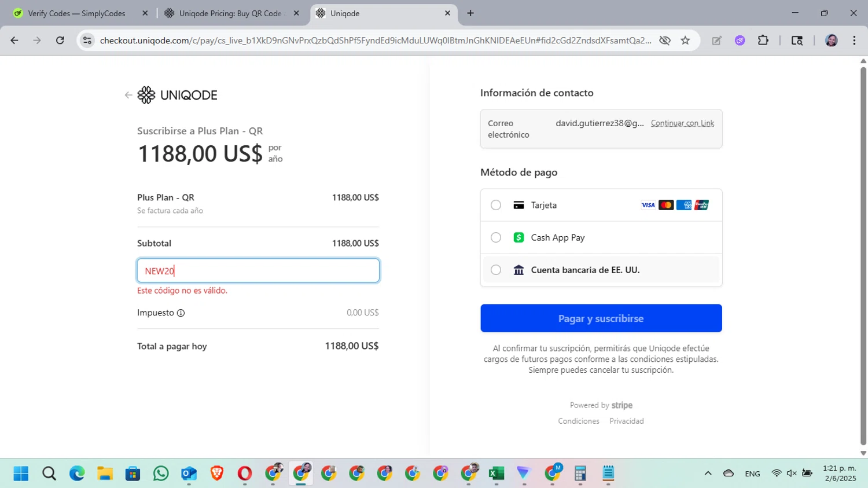This screenshot has width=868, height=488.
Task: Click the Pagar y suscribirse button
Action: pyautogui.click(x=601, y=318)
